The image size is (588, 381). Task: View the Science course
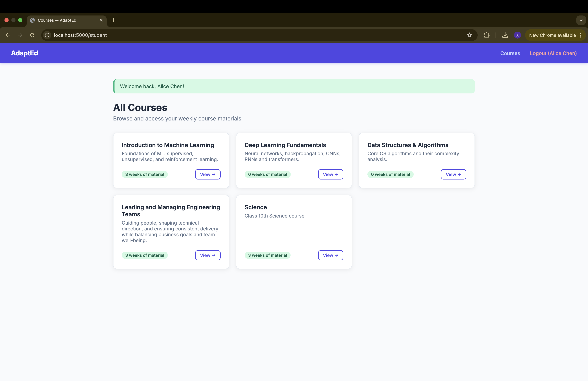coord(330,255)
